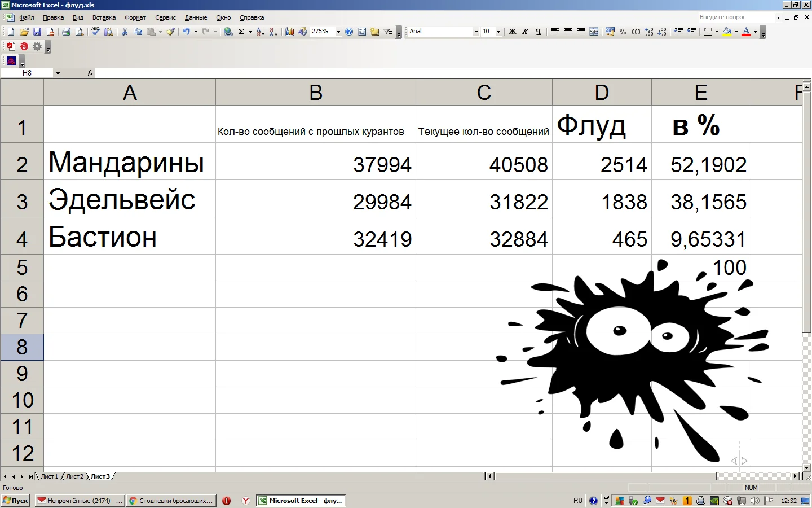This screenshot has height=508, width=812.
Task: Open the Формат menu
Action: point(135,17)
